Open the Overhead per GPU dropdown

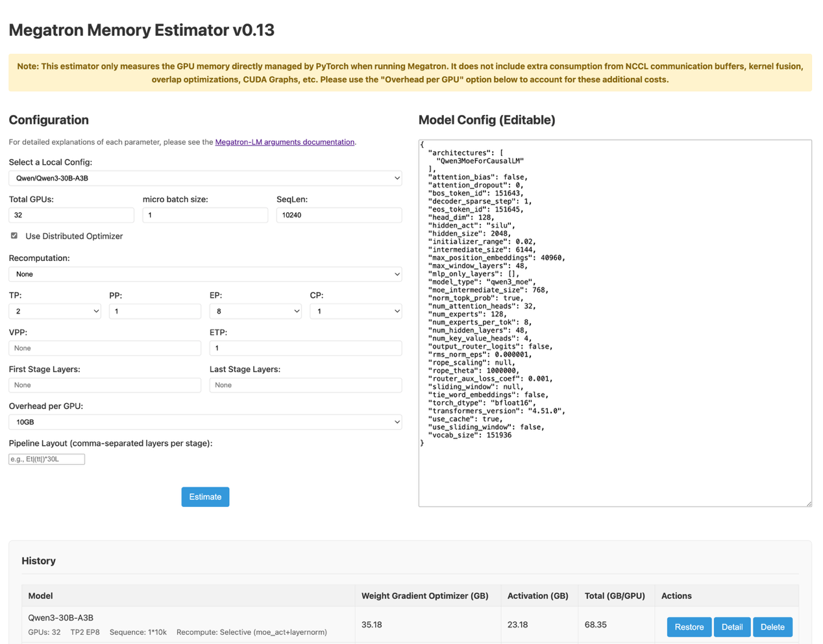[x=205, y=422]
